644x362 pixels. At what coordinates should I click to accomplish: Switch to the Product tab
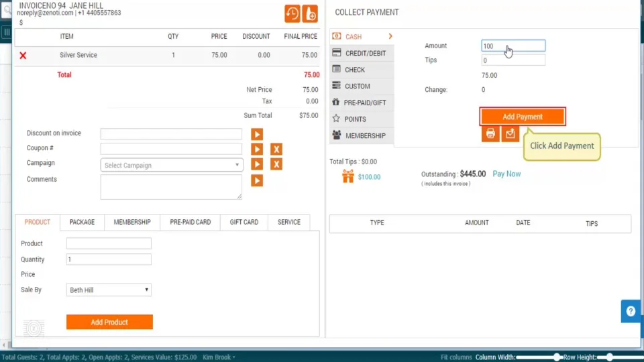38,222
